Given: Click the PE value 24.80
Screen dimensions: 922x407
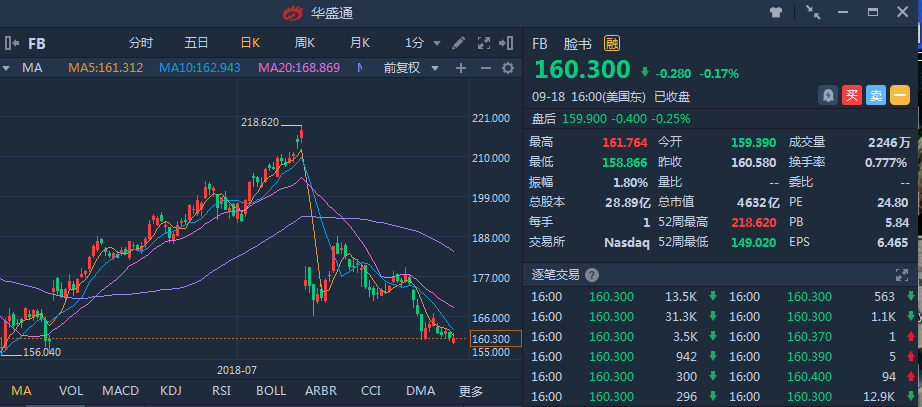Looking at the screenshot, I should pos(892,202).
